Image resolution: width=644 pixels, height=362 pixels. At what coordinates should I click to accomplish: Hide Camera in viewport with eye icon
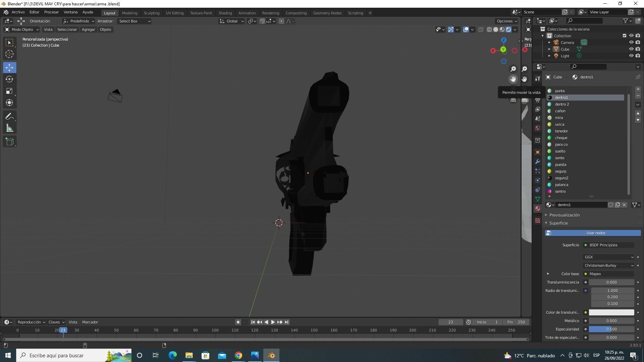click(631, 43)
